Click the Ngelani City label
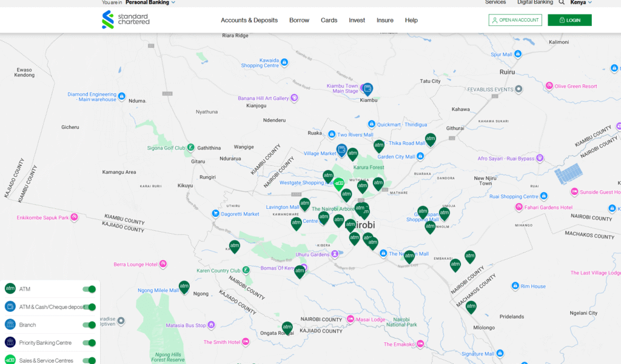The width and height of the screenshot is (621, 364). [x=583, y=313]
